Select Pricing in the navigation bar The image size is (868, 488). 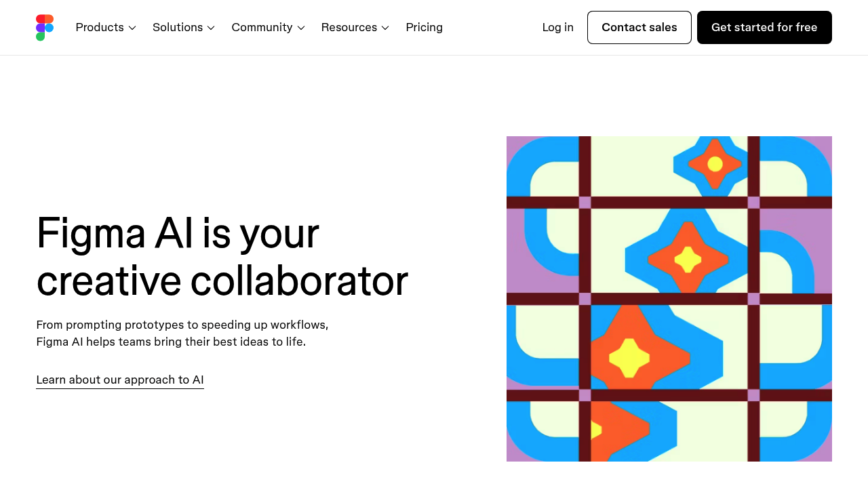424,27
